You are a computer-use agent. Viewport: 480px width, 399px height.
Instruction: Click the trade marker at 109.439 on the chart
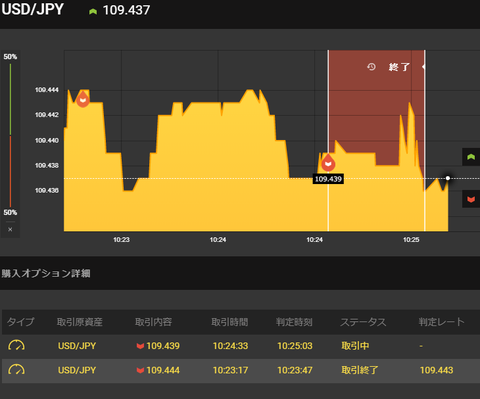point(328,163)
